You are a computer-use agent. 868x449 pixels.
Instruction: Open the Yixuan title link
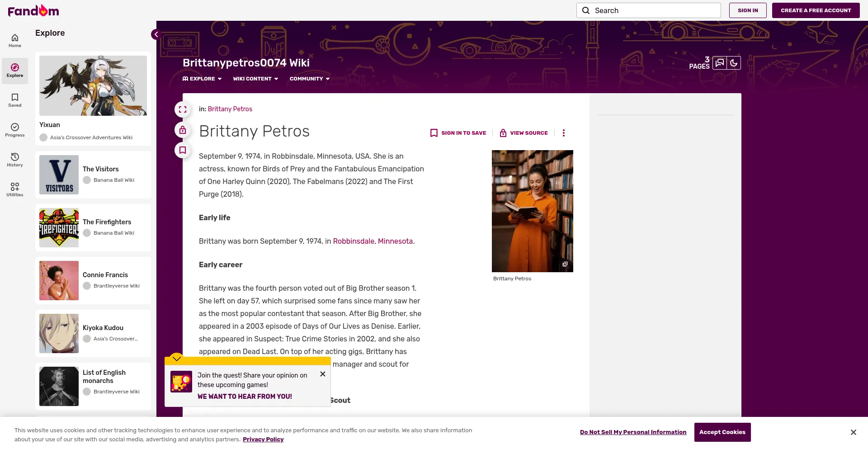50,125
